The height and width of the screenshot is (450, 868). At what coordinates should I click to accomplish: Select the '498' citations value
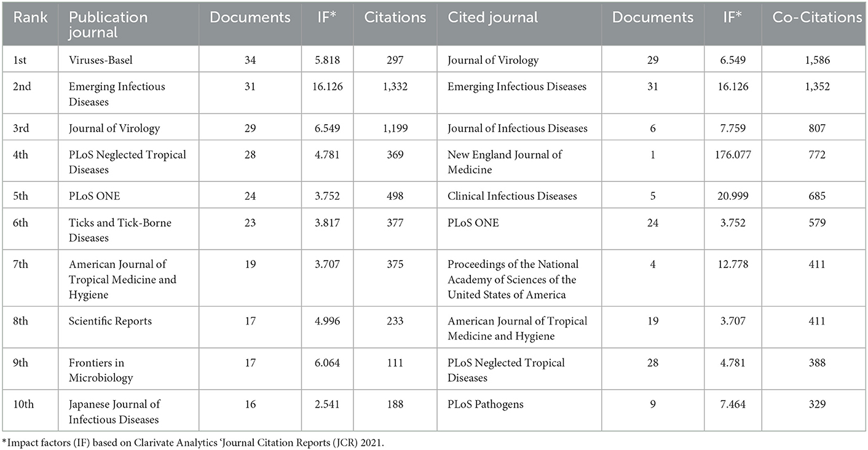pyautogui.click(x=395, y=196)
